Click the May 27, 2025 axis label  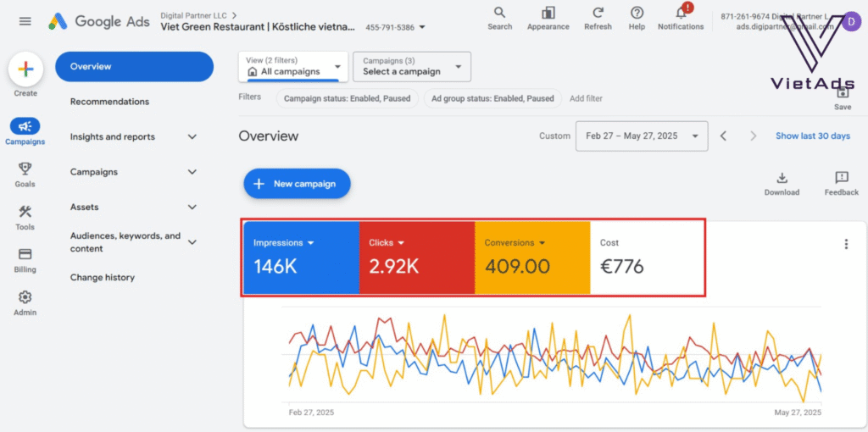click(798, 413)
